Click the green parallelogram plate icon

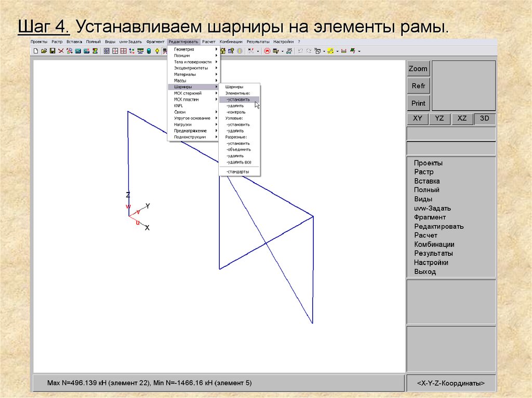[353, 51]
